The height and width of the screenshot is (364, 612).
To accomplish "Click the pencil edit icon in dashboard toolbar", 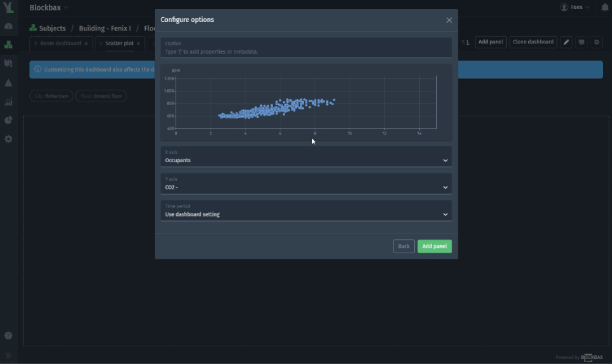I will (566, 42).
